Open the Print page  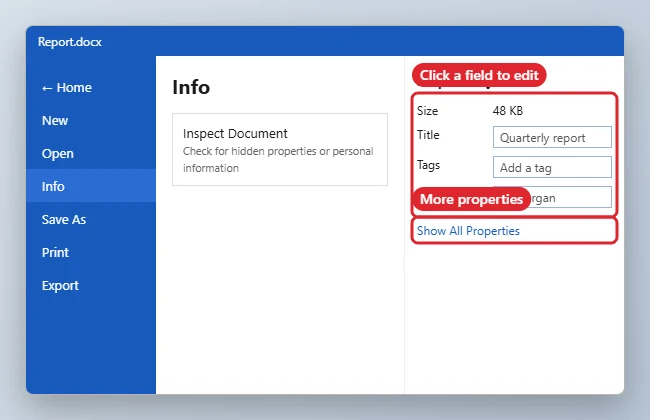[x=91, y=252]
